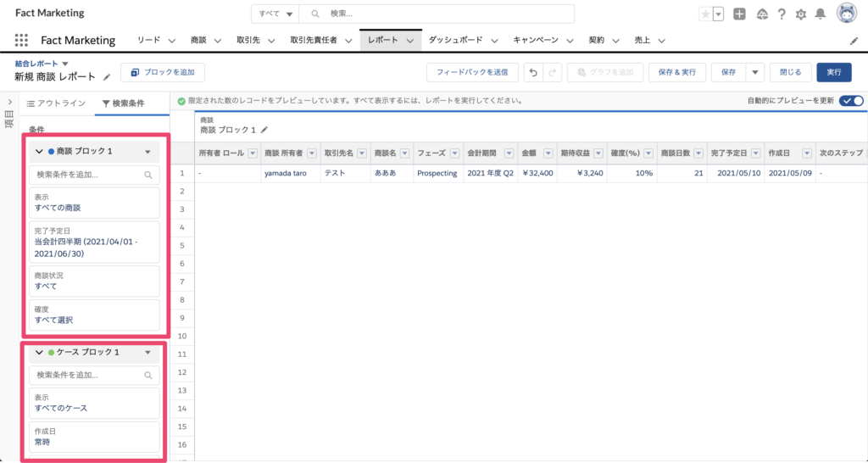The image size is (868, 463).
Task: Open the すべて search scope dropdown
Action: click(275, 14)
